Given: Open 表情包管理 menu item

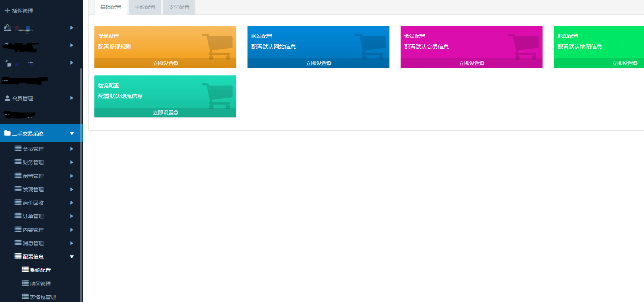Looking at the screenshot, I should 43,297.
